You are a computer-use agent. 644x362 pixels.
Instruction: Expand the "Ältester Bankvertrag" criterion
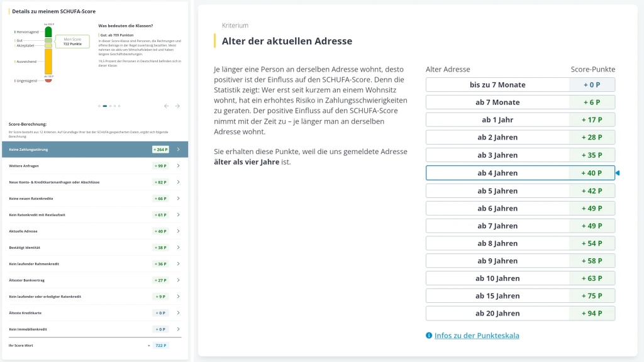tap(94, 280)
